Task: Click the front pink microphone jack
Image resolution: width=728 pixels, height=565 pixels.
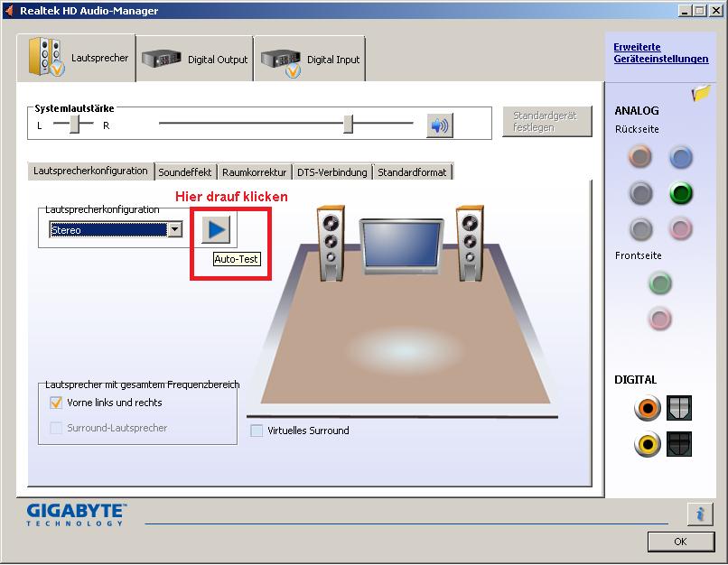Action: click(659, 319)
